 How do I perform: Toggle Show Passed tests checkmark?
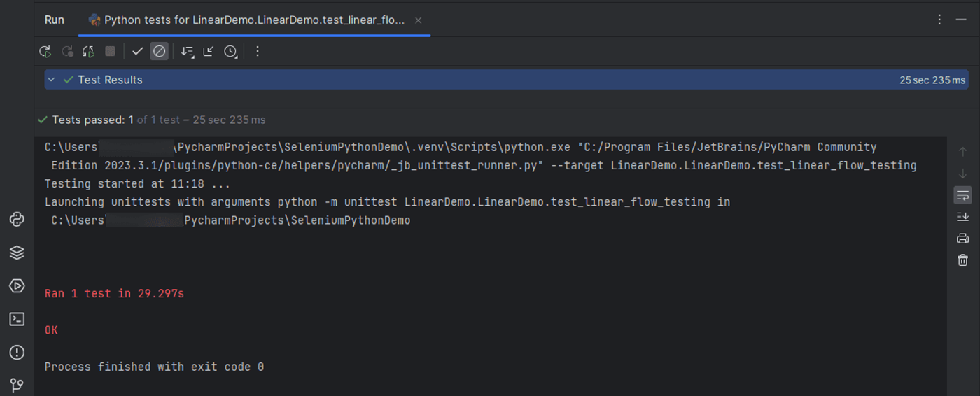138,51
